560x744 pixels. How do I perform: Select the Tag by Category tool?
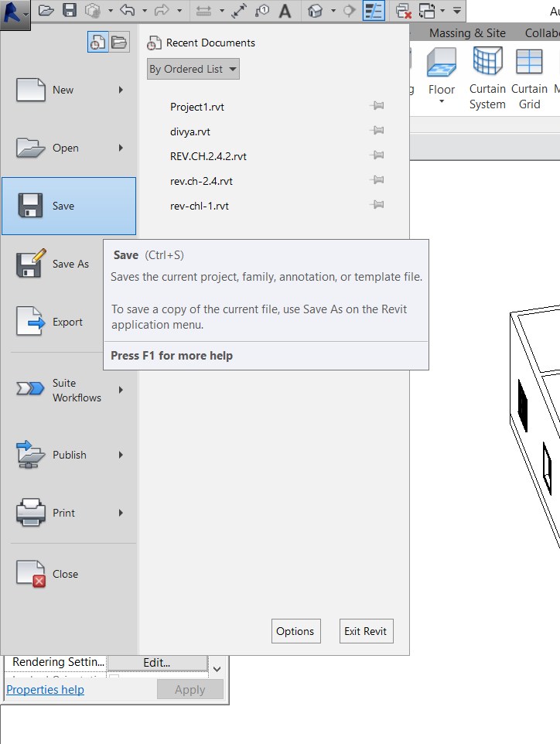(262, 11)
